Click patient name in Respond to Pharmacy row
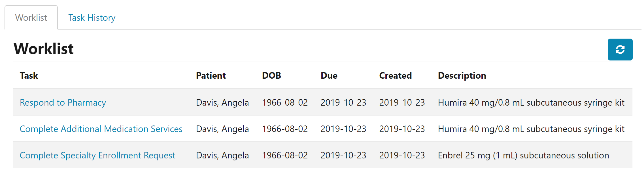The width and height of the screenshot is (644, 178). [222, 102]
